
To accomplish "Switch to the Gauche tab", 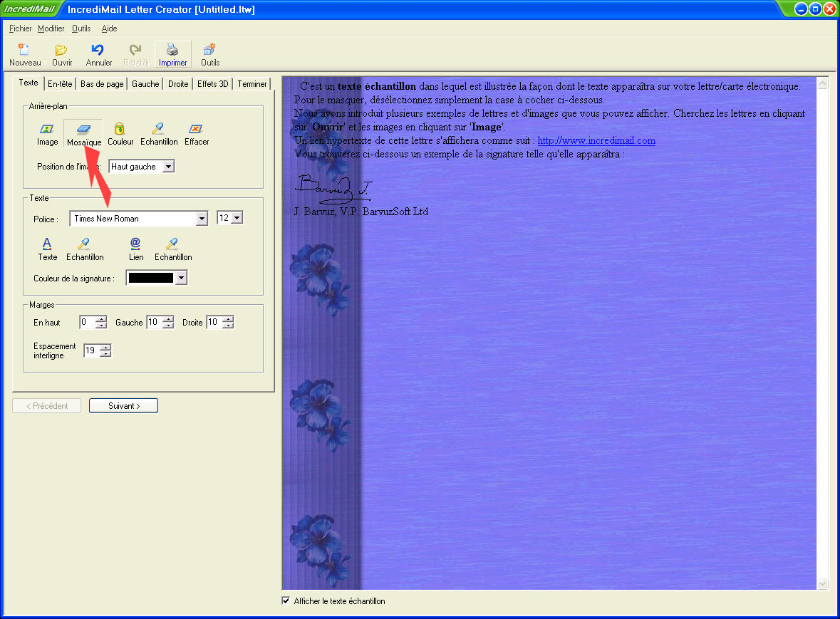I will pyautogui.click(x=145, y=84).
